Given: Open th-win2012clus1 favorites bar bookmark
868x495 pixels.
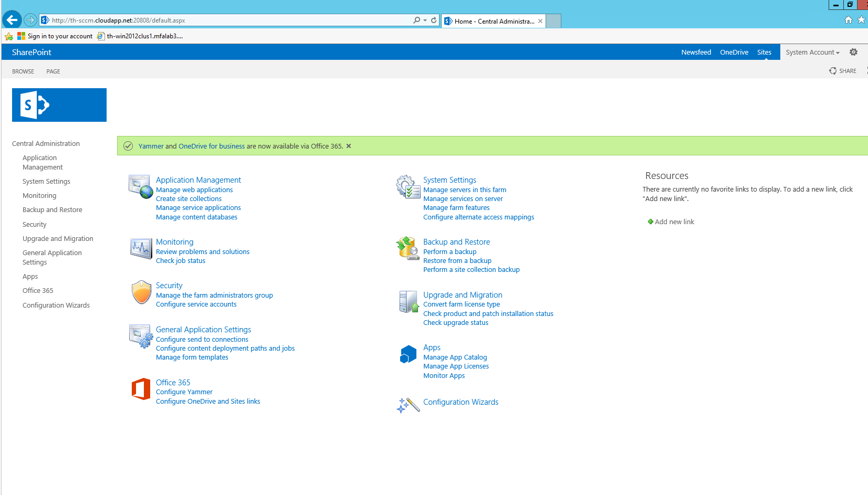Looking at the screenshot, I should pyautogui.click(x=140, y=36).
